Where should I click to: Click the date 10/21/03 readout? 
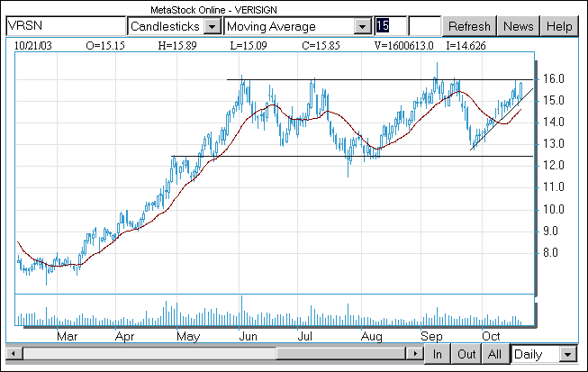[33, 46]
